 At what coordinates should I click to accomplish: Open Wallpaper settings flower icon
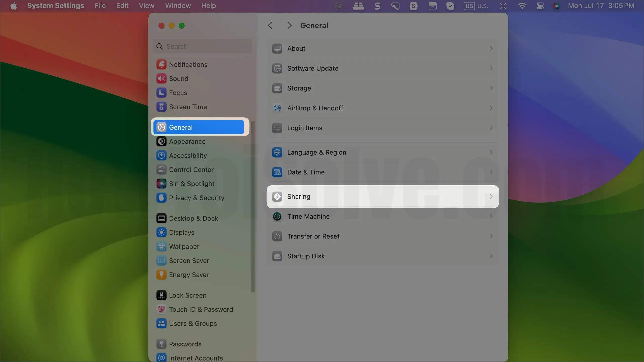(x=161, y=247)
